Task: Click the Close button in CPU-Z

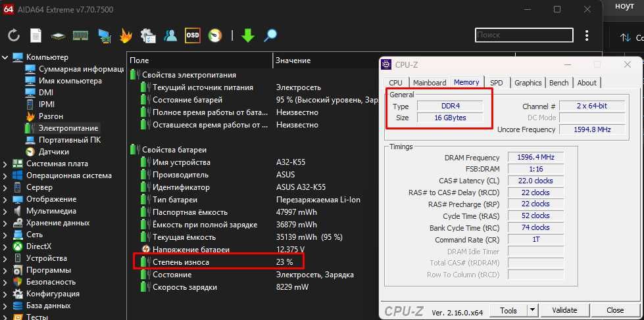Action: pyautogui.click(x=615, y=310)
